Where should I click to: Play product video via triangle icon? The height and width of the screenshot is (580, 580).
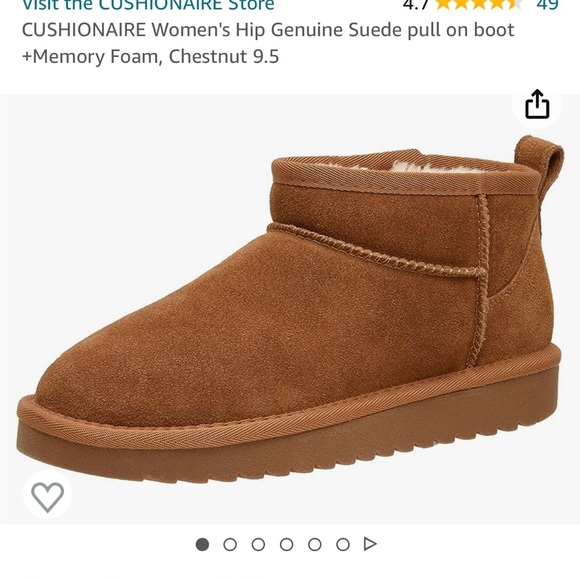click(370, 544)
